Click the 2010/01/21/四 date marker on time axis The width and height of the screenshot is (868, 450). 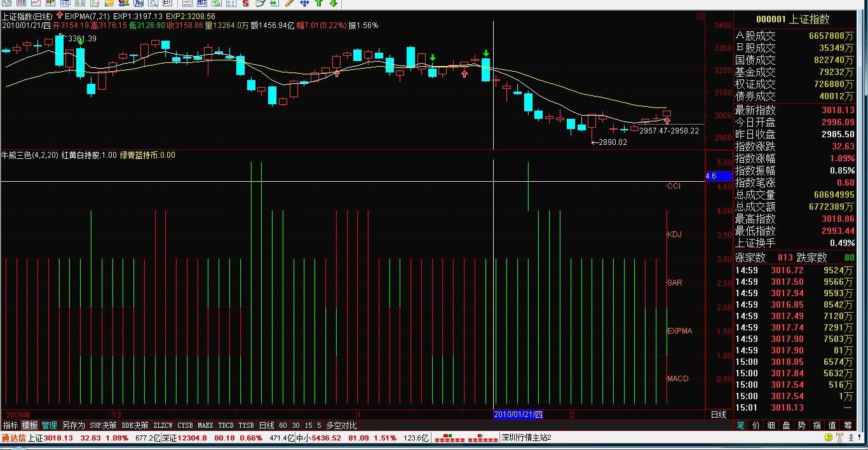[x=519, y=415]
